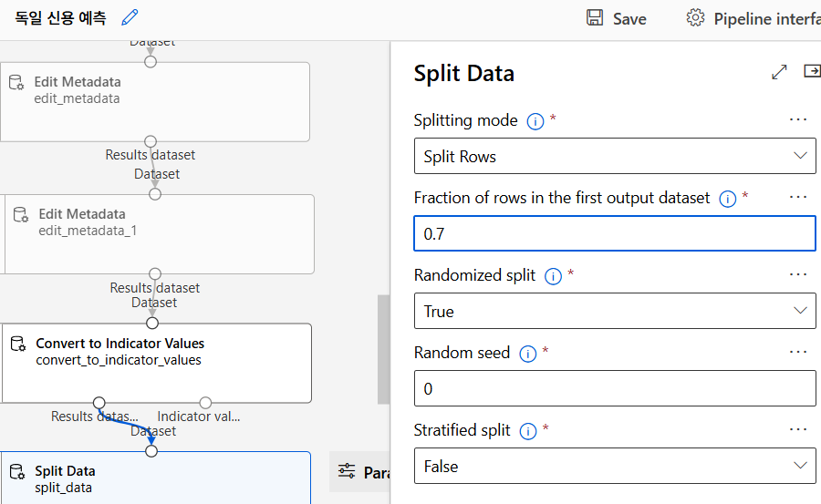
Task: Select the edit_metadata_1 node
Action: (x=160, y=232)
